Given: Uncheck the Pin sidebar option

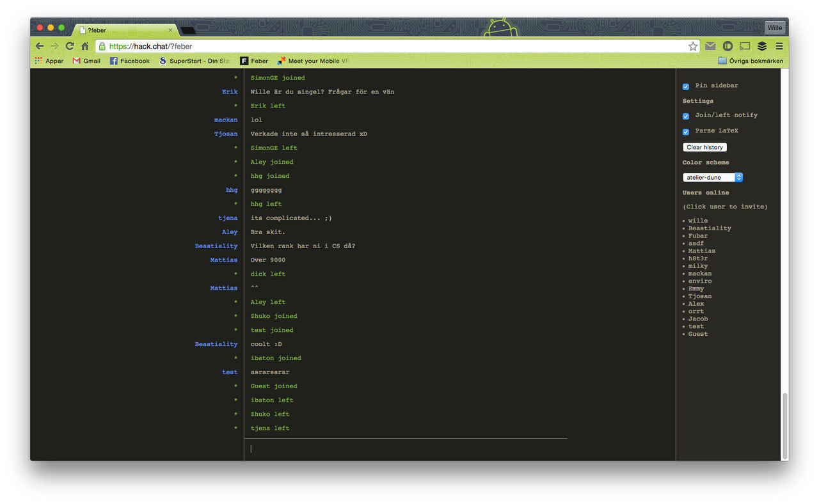Looking at the screenshot, I should (x=685, y=86).
